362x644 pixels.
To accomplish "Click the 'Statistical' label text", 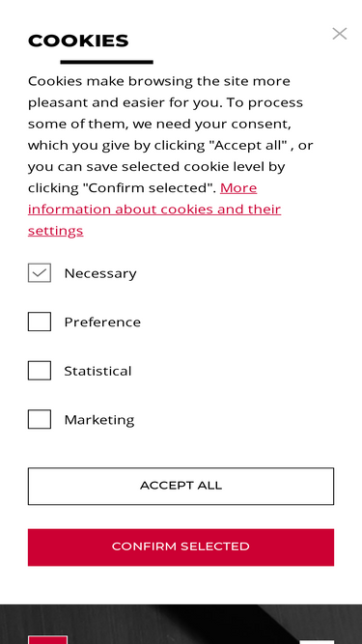I will (x=97, y=371).
